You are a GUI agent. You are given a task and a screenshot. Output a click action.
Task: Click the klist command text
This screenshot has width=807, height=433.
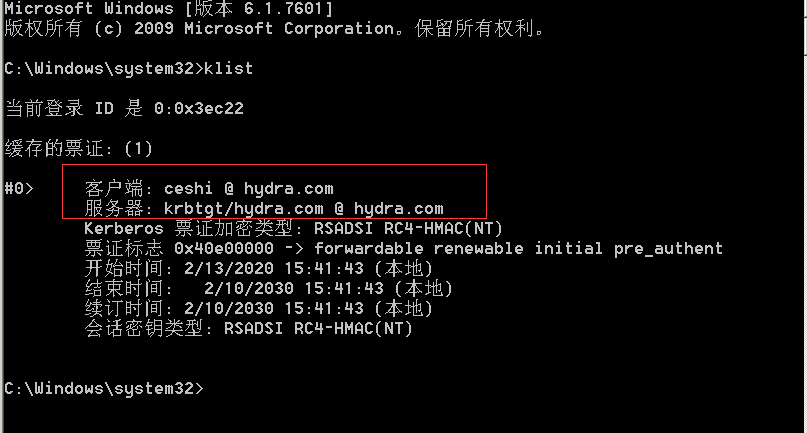pos(229,68)
